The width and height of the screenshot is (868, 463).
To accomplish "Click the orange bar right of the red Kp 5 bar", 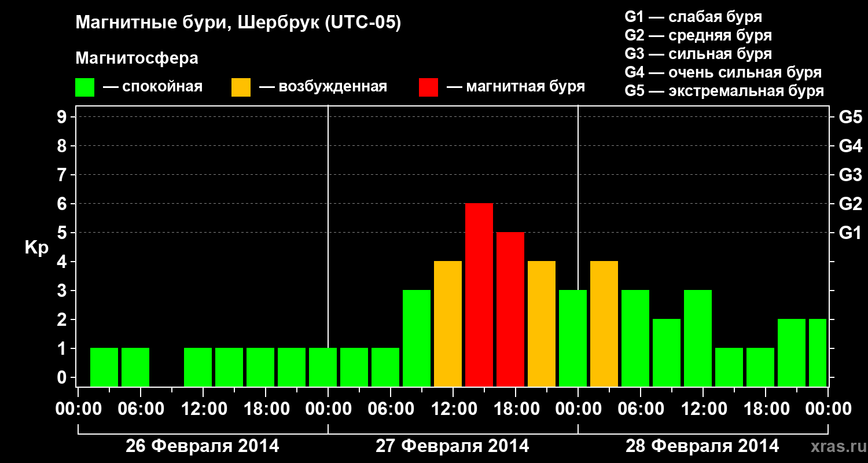I will 542,324.
